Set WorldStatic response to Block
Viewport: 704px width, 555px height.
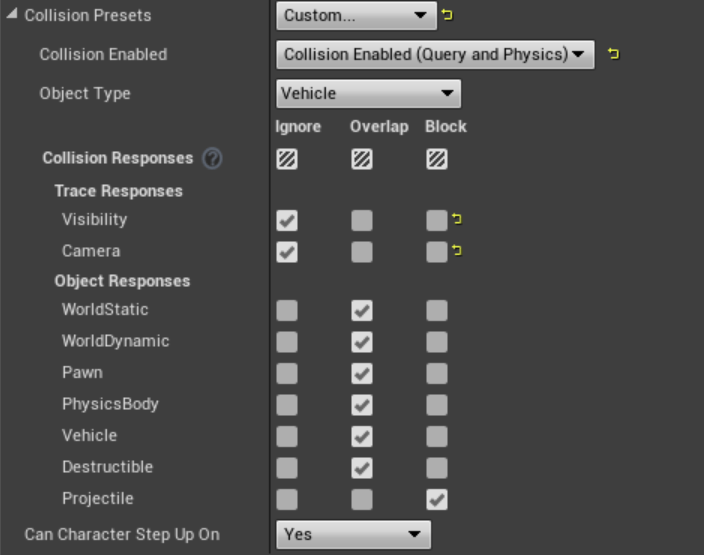(436, 310)
